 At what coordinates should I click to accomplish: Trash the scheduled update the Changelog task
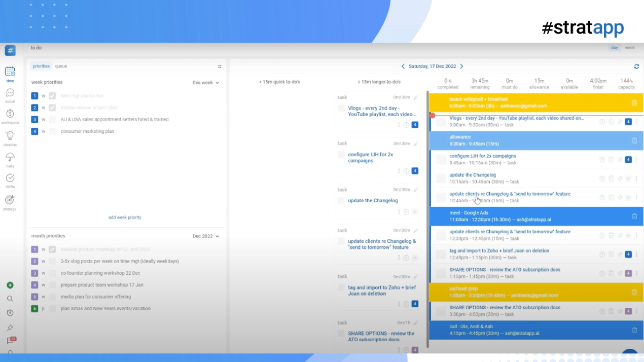[x=611, y=178]
